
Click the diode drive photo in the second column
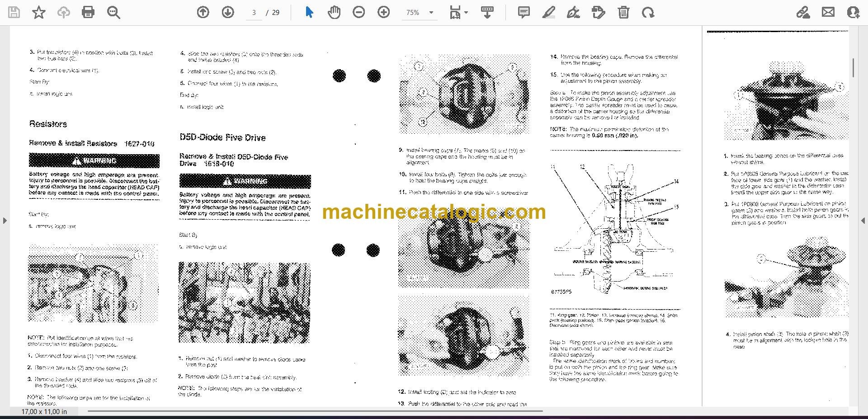[245, 302]
